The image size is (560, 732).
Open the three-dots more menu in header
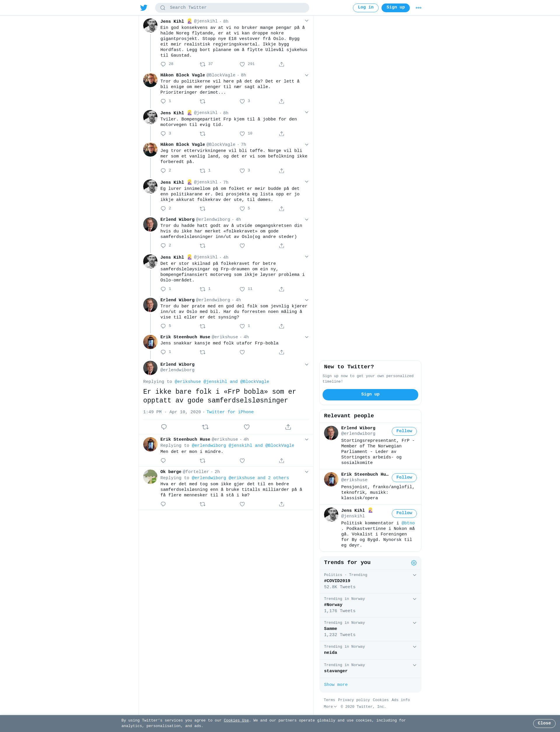[418, 8]
